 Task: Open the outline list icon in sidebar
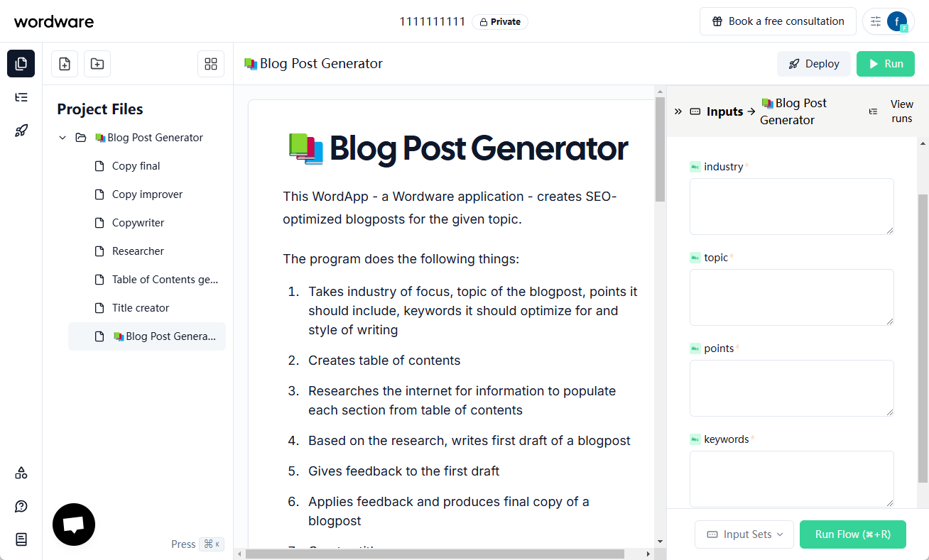[21, 97]
